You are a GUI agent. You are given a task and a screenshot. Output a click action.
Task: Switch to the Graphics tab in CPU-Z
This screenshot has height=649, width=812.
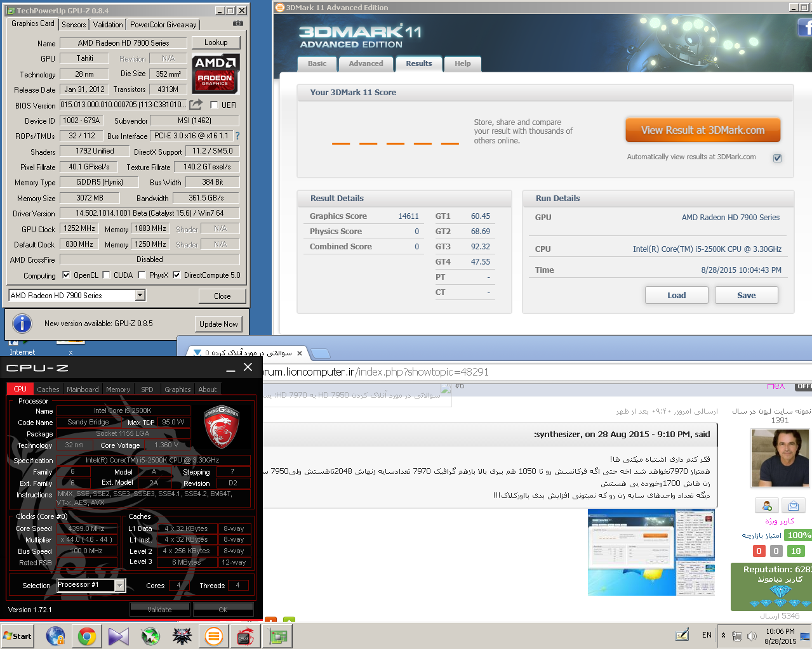pyautogui.click(x=178, y=390)
